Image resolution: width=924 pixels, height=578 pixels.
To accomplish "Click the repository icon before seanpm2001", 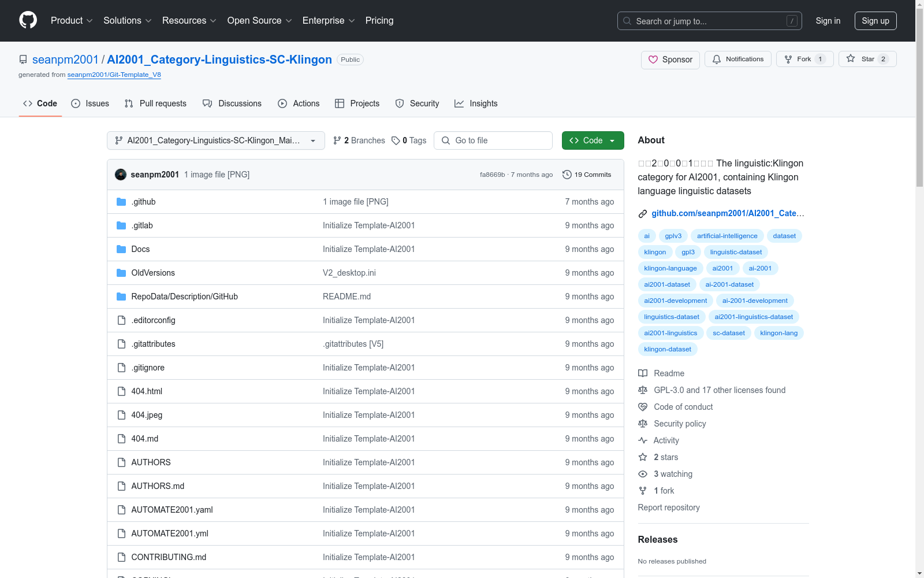I will point(23,60).
